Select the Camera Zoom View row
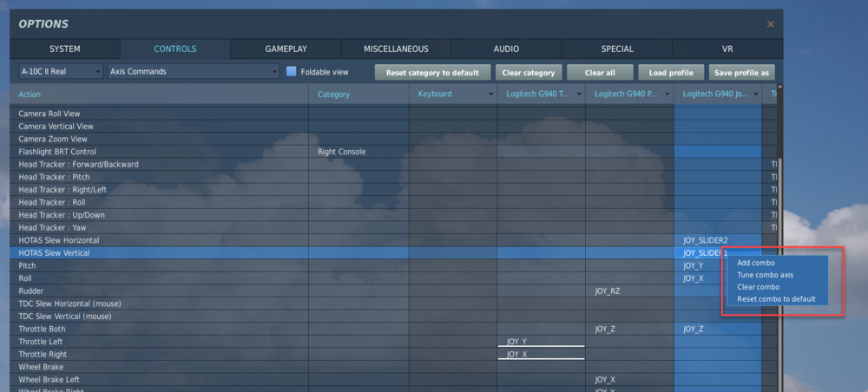The width and height of the screenshot is (868, 392). tap(393, 139)
